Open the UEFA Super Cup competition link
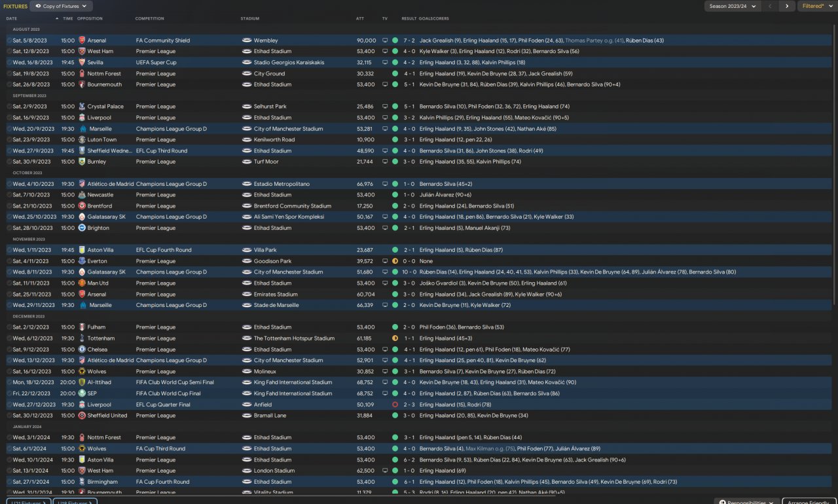The image size is (838, 504). (156, 63)
